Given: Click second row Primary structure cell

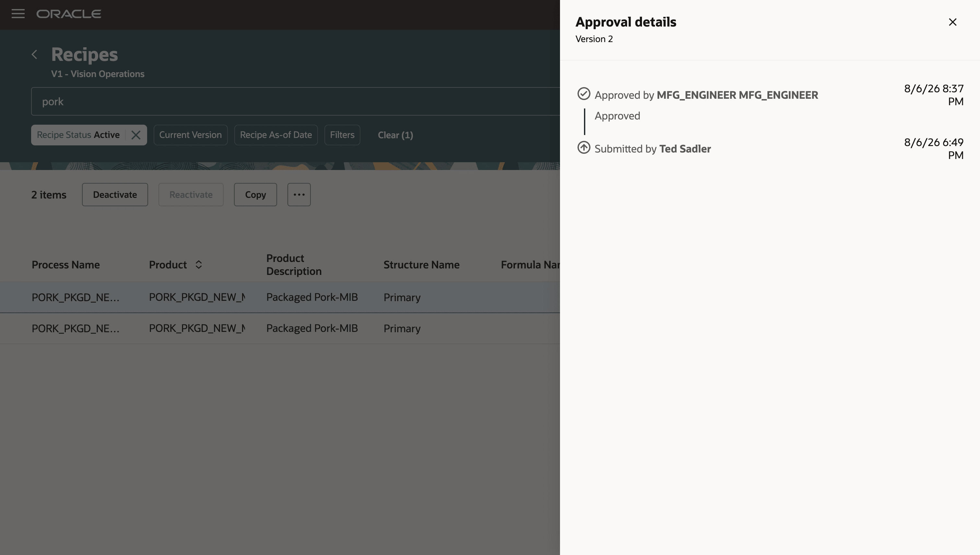Looking at the screenshot, I should point(402,329).
